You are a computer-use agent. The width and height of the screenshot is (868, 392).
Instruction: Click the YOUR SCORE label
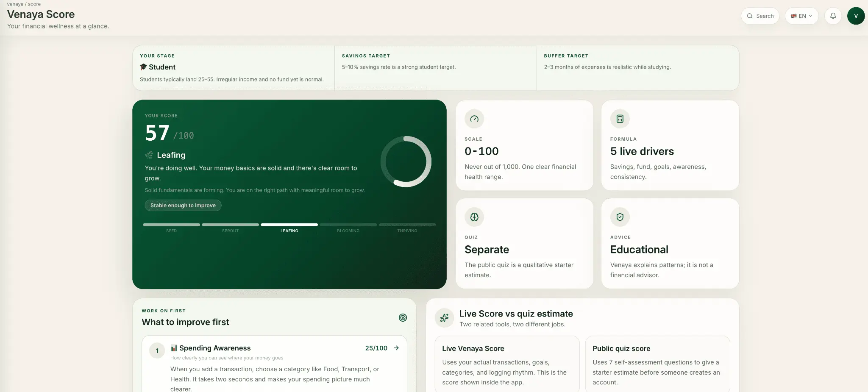(161, 116)
